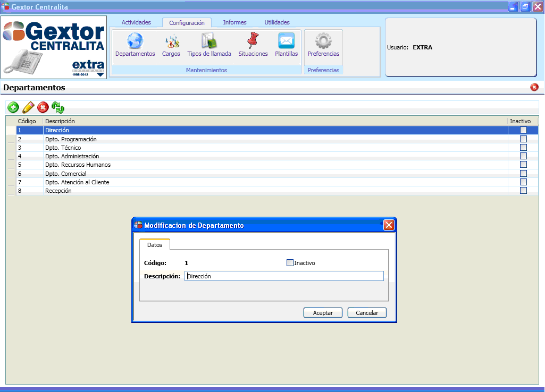Click the Descripción text field
This screenshot has height=392, width=545.
tap(284, 276)
